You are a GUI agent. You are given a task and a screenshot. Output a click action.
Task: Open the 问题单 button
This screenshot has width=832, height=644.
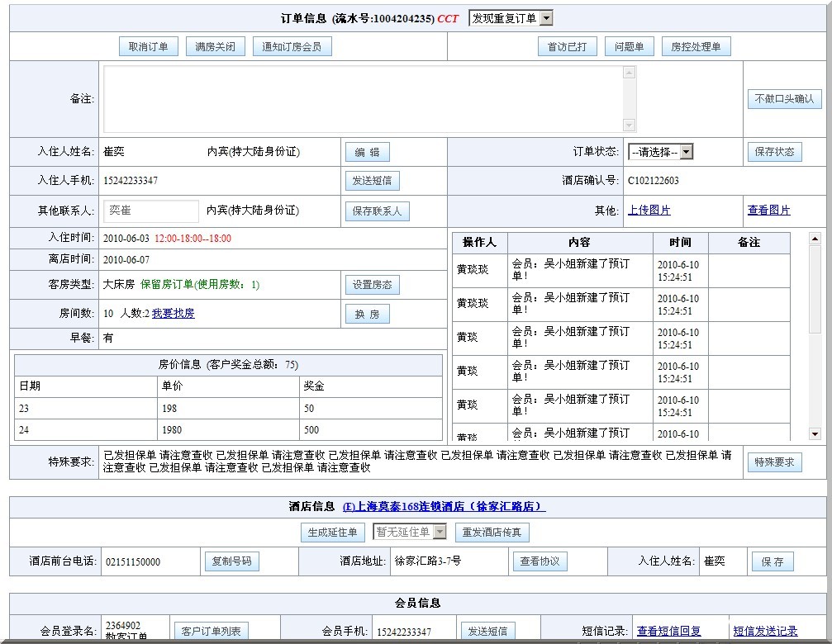click(x=630, y=46)
